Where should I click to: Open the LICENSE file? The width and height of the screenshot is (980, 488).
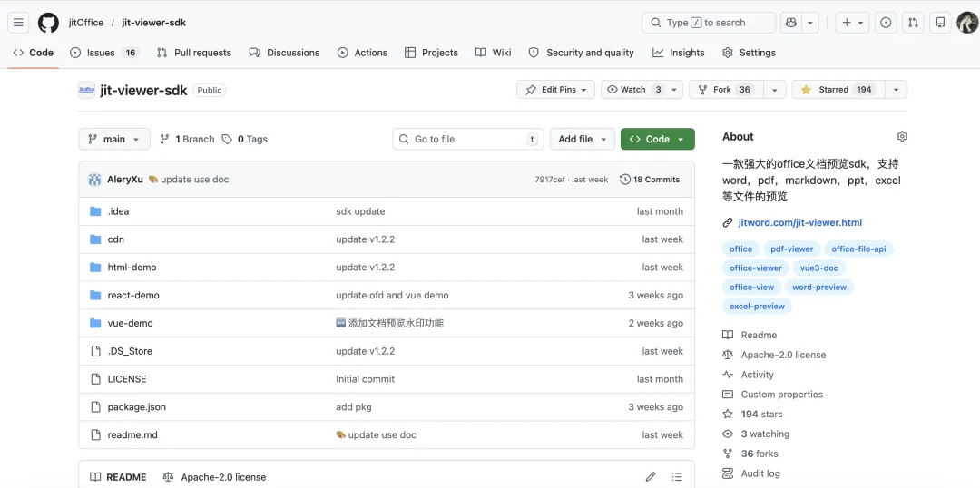(x=127, y=378)
